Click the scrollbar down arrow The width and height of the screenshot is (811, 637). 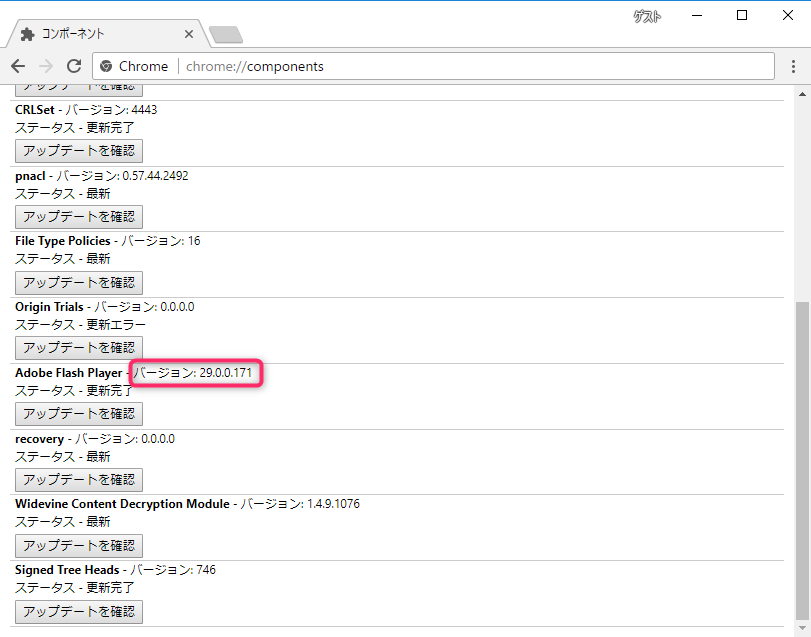802,628
